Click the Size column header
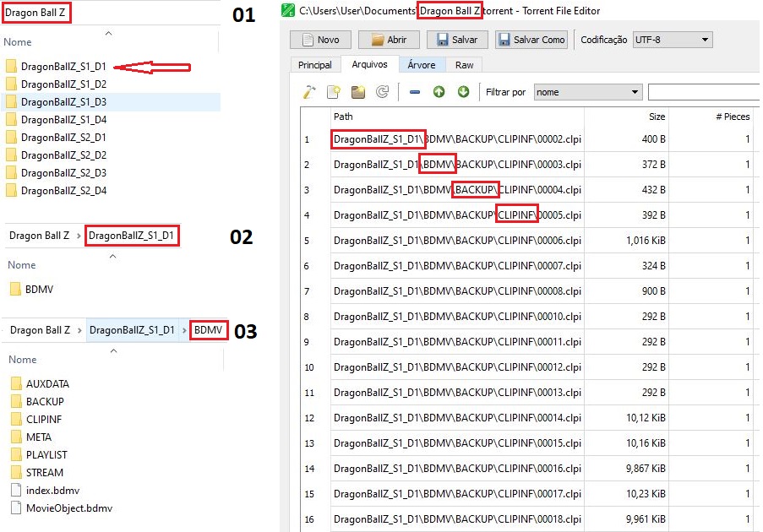Viewport: 763px width, 532px height. 626,117
